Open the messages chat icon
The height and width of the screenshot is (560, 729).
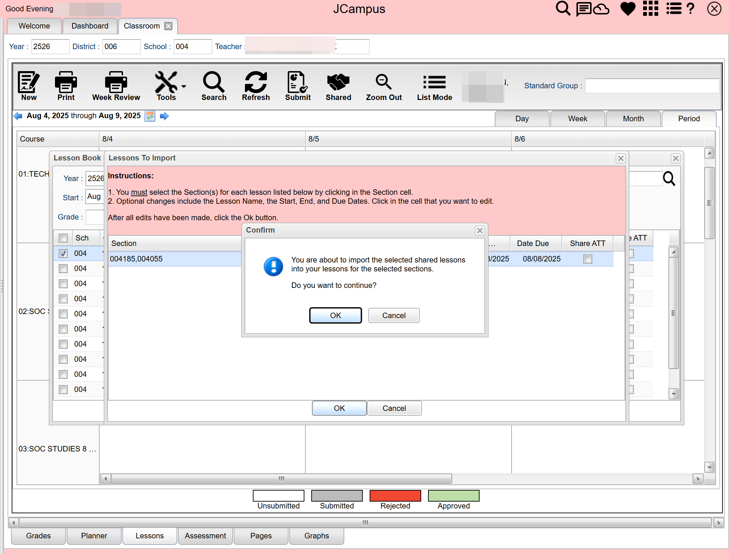pos(583,9)
